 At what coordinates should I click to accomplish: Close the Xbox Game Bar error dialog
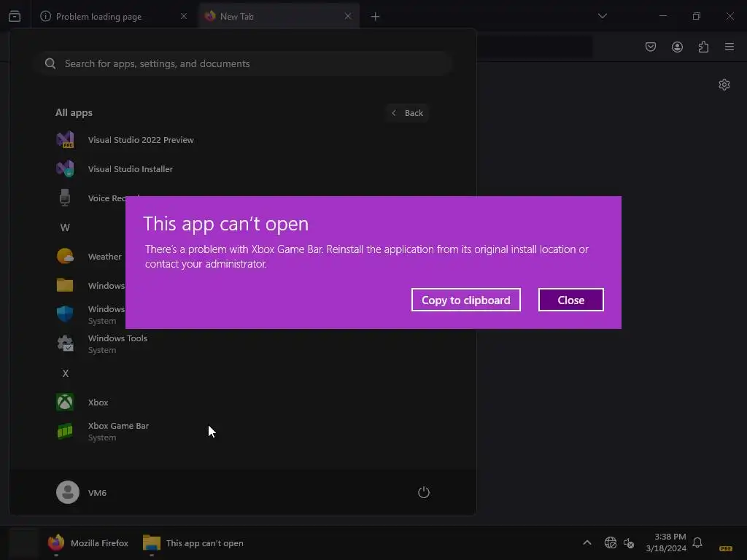570,300
